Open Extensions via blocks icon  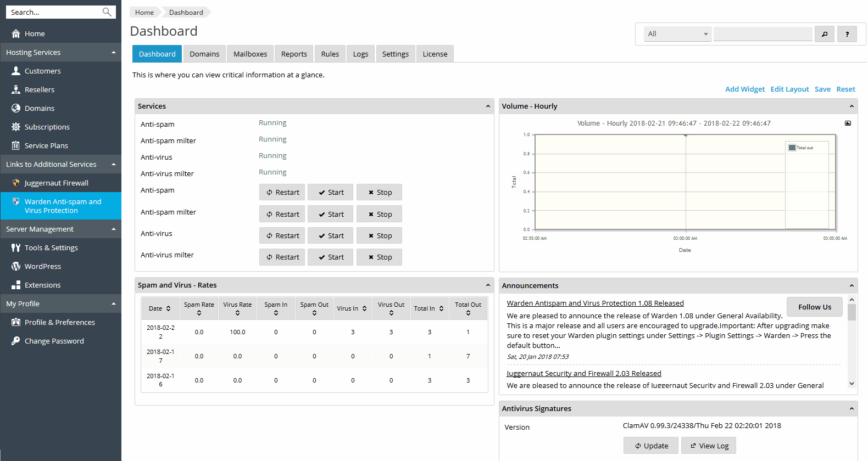pos(16,285)
